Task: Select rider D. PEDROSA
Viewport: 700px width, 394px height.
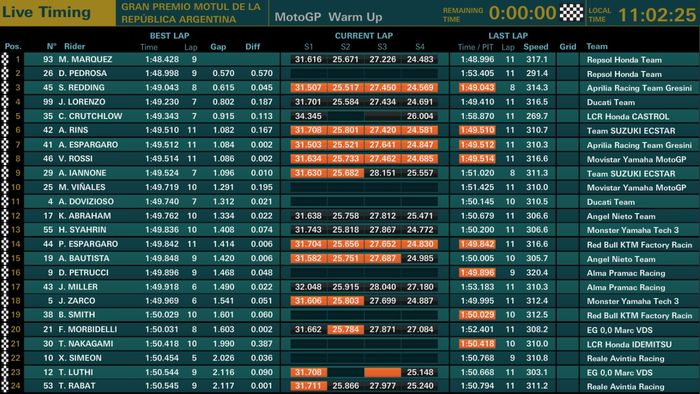Action: coord(83,73)
